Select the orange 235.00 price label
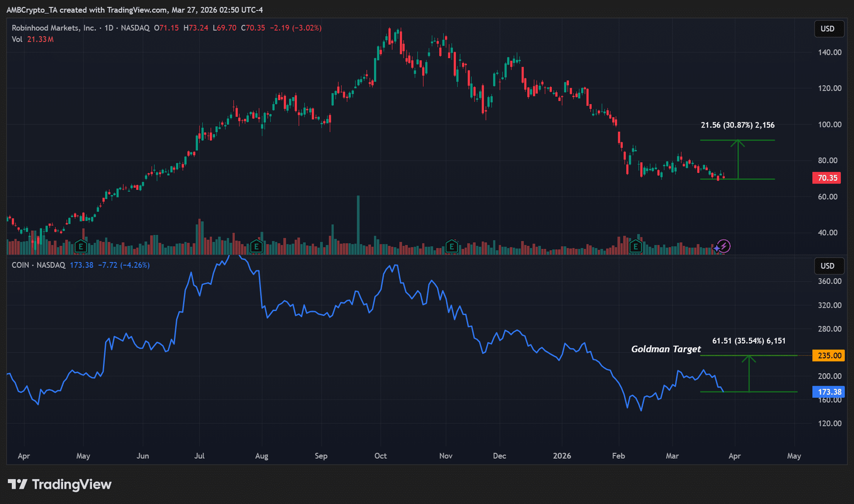This screenshot has height=504, width=854. point(829,356)
